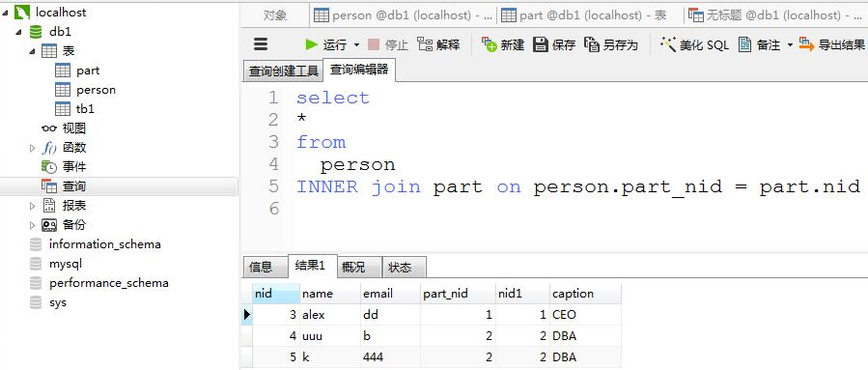Open the dropdown arrow next to 运行
The image size is (868, 370).
[356, 44]
